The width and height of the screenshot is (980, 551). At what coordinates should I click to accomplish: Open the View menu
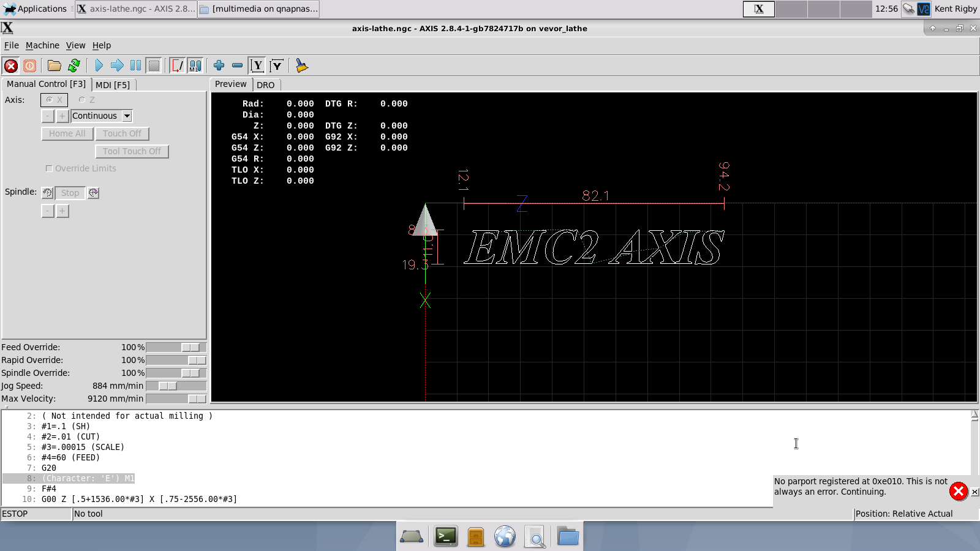point(75,45)
